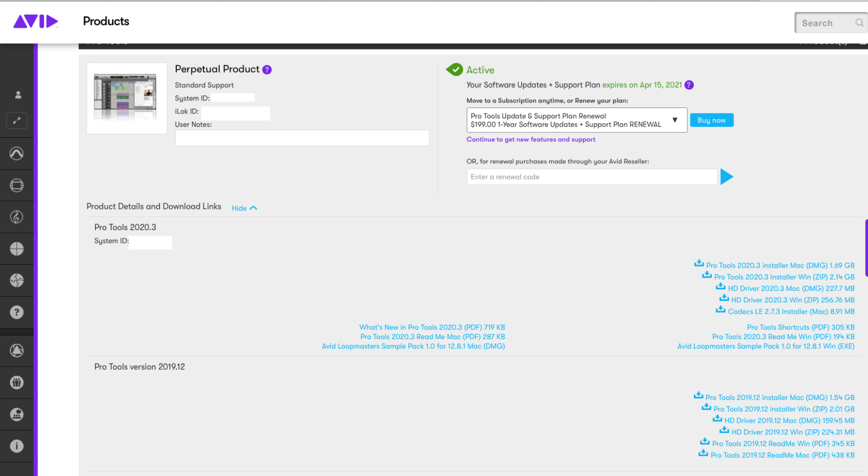Viewport: 868px width, 476px height.
Task: Download HD Driver 2019.12 Win (ZIP)
Action: pos(793,432)
